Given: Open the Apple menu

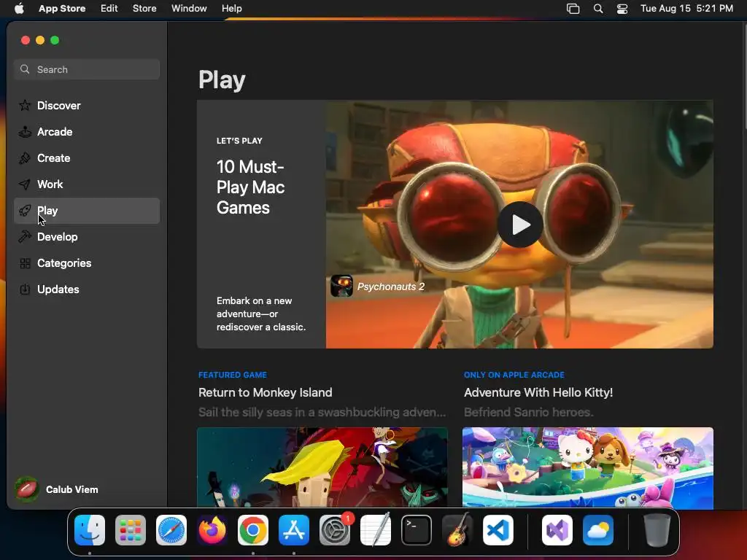Looking at the screenshot, I should point(19,9).
